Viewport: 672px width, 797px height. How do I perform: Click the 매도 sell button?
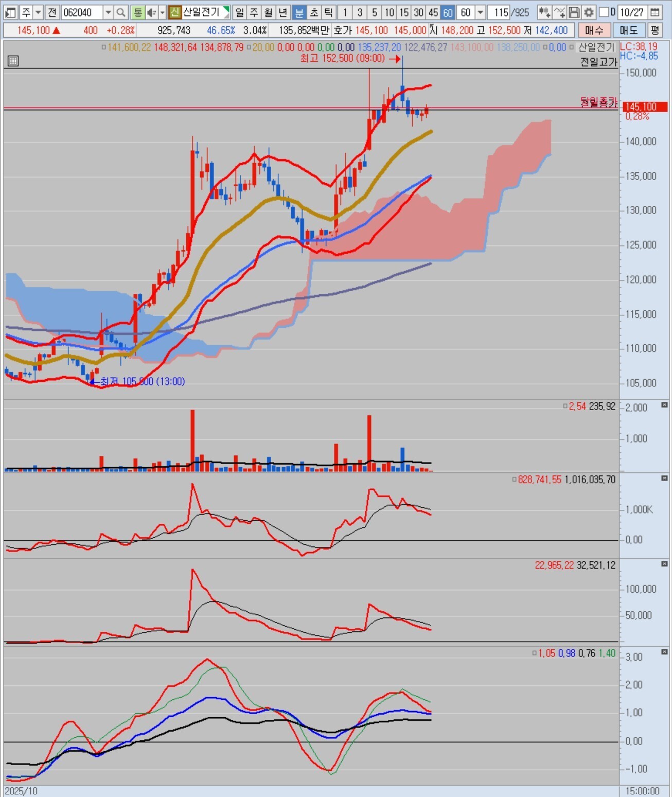tap(629, 30)
